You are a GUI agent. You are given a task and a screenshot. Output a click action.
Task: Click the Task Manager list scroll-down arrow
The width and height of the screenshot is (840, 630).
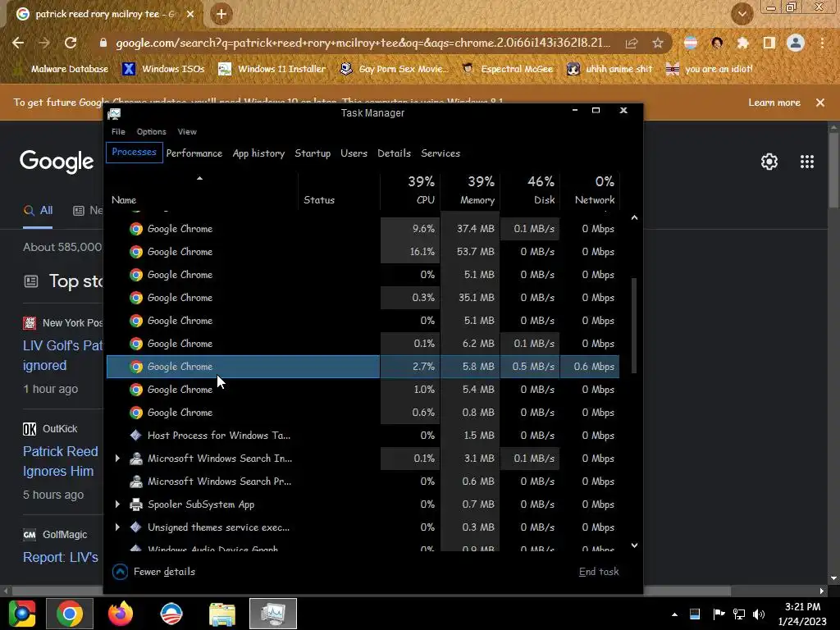634,546
